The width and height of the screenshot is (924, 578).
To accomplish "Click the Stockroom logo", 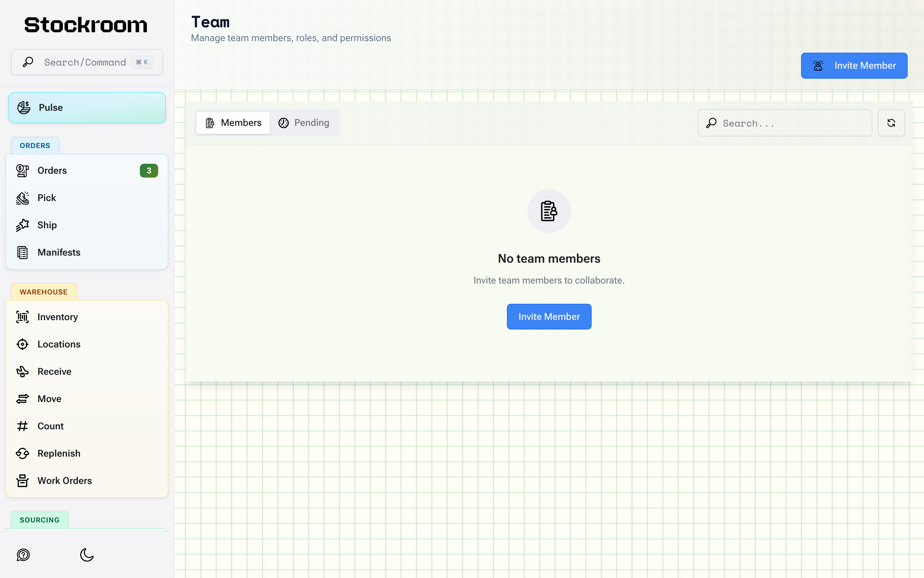I will pos(86,25).
